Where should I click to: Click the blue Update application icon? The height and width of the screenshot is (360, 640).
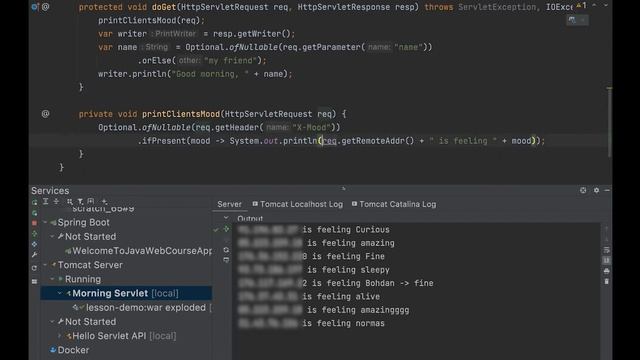pyautogui.click(x=34, y=244)
